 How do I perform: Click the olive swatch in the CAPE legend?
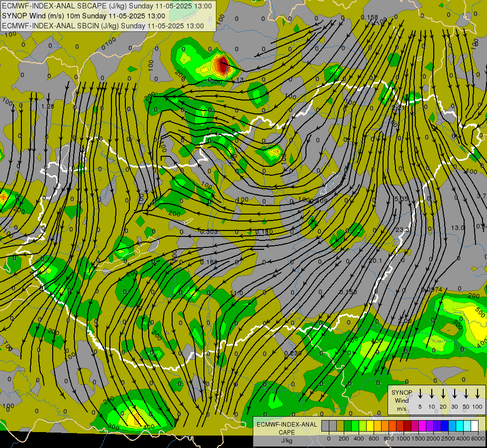[340, 426]
